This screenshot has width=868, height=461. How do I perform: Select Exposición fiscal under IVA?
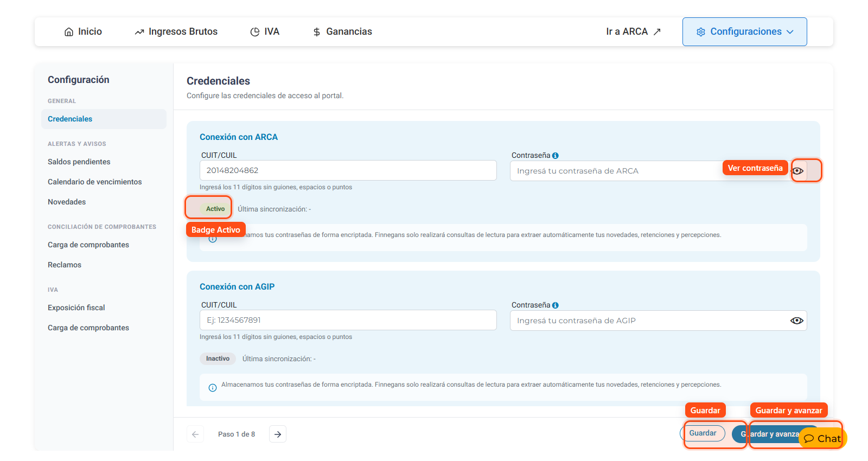(76, 308)
